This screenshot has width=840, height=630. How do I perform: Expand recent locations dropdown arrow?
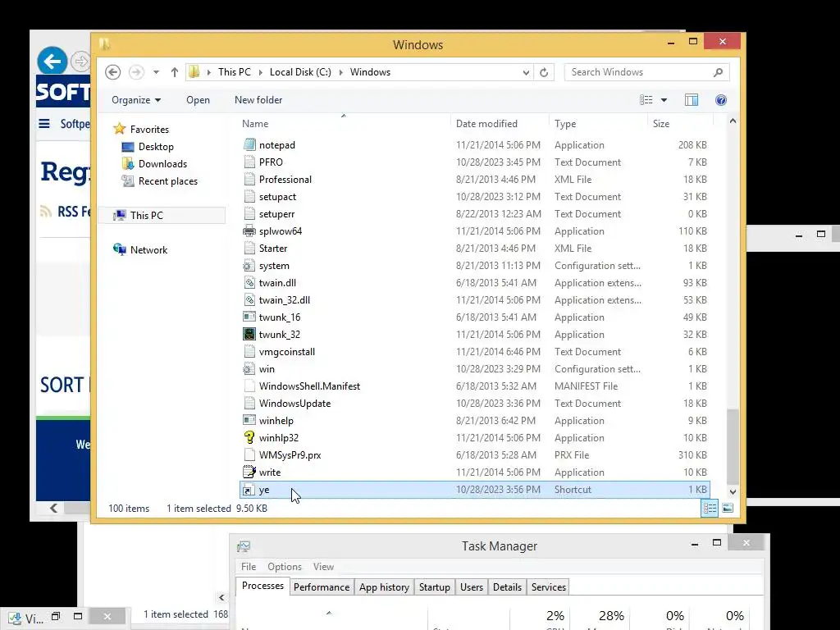(156, 72)
